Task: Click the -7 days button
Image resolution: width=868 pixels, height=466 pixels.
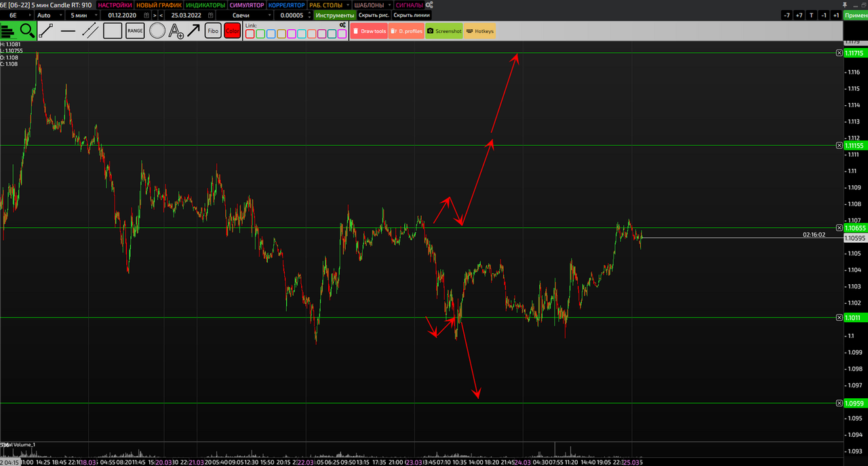Action: pos(787,15)
